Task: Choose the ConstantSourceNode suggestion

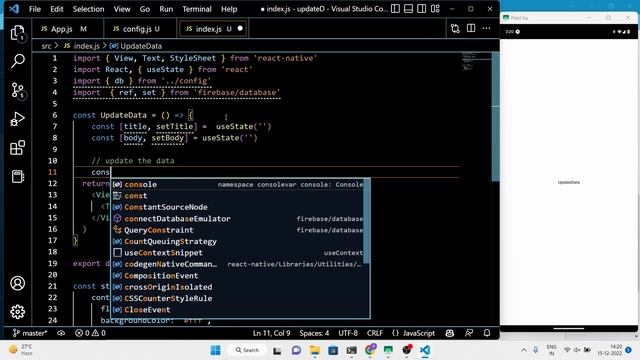Action: [238, 207]
